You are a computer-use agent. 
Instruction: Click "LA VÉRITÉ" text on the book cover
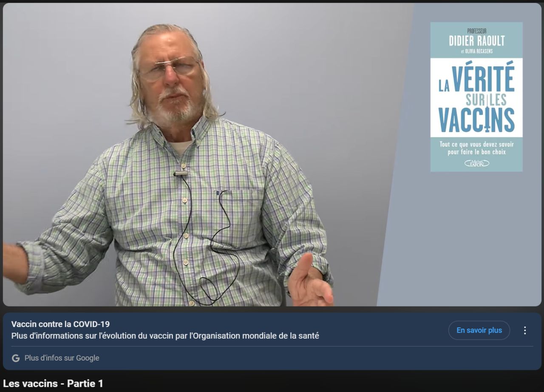pyautogui.click(x=476, y=79)
